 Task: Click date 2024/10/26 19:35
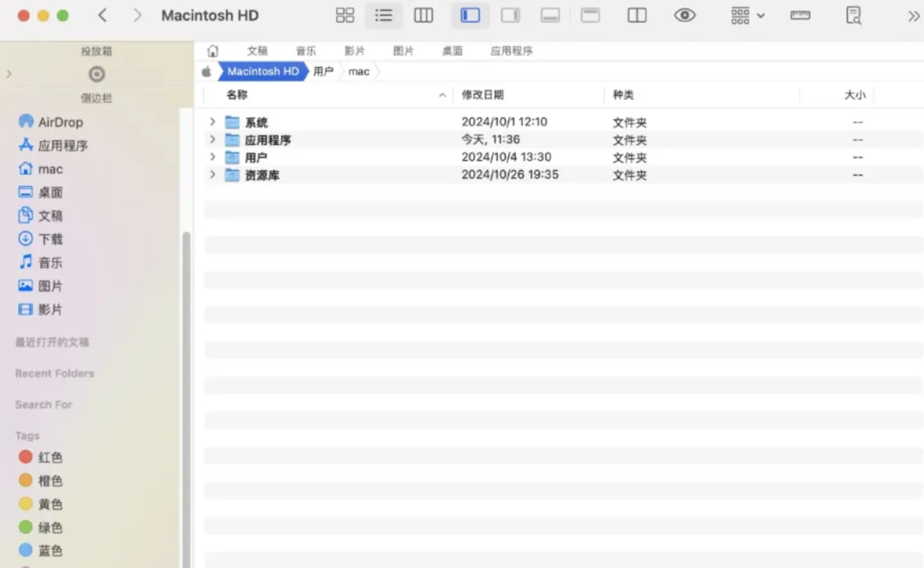pyautogui.click(x=510, y=175)
